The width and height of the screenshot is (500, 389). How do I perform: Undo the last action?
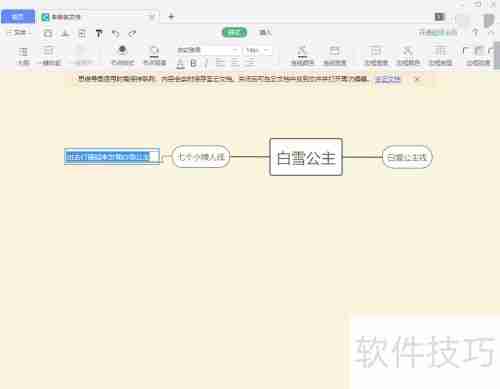pos(115,34)
